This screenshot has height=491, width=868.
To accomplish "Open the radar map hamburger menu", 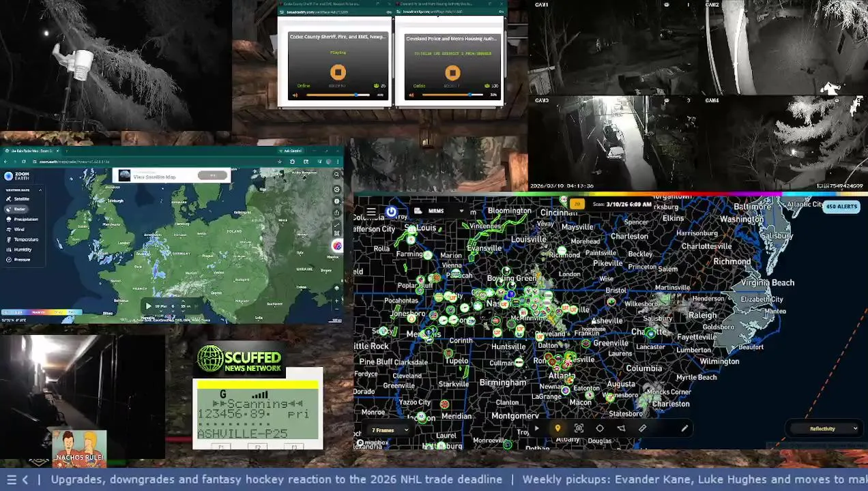I will click(x=371, y=211).
